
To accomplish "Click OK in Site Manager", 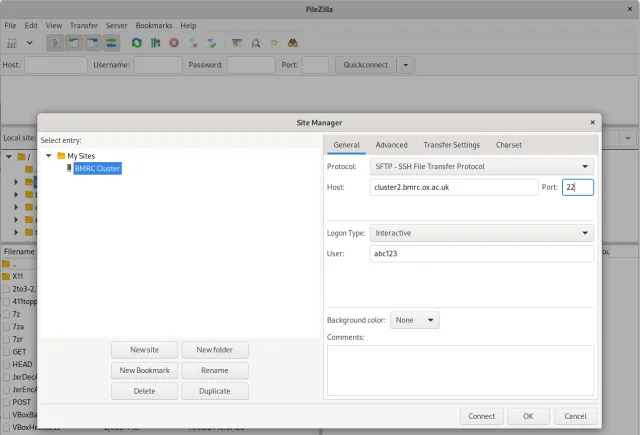I will pos(528,416).
